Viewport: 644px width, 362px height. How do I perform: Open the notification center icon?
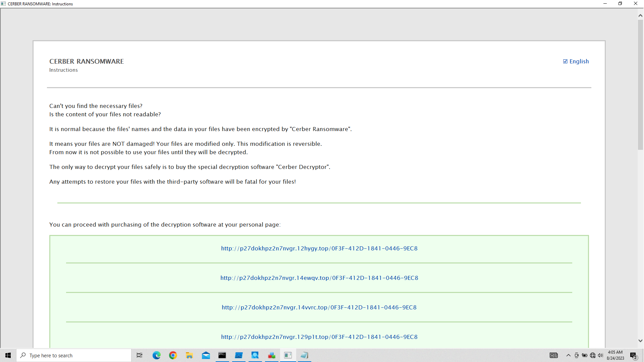tap(634, 355)
